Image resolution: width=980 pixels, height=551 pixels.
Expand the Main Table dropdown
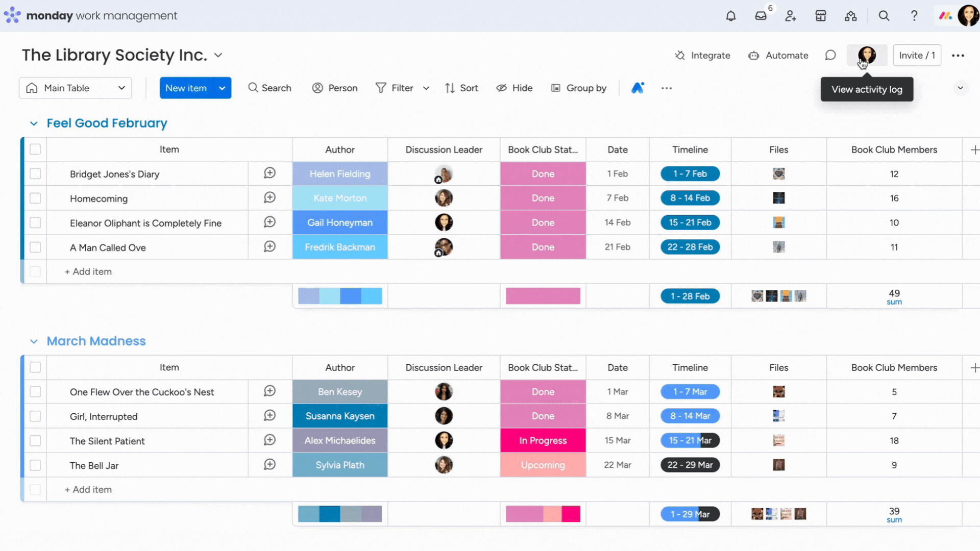[121, 88]
